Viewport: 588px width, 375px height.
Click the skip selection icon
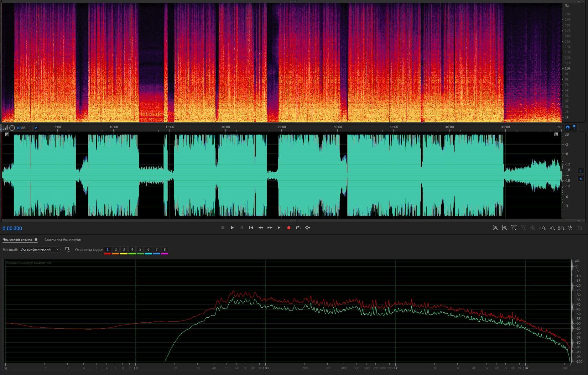tap(308, 228)
